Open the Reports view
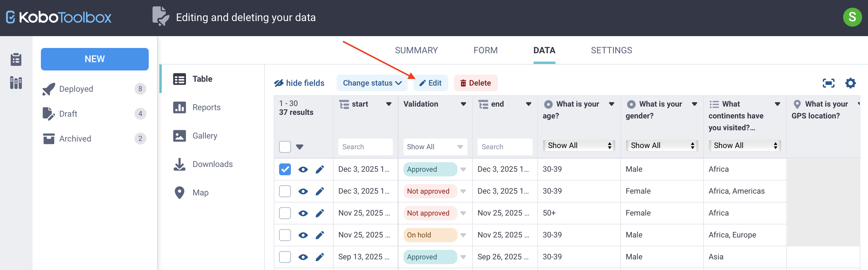This screenshot has height=270, width=868. click(206, 107)
